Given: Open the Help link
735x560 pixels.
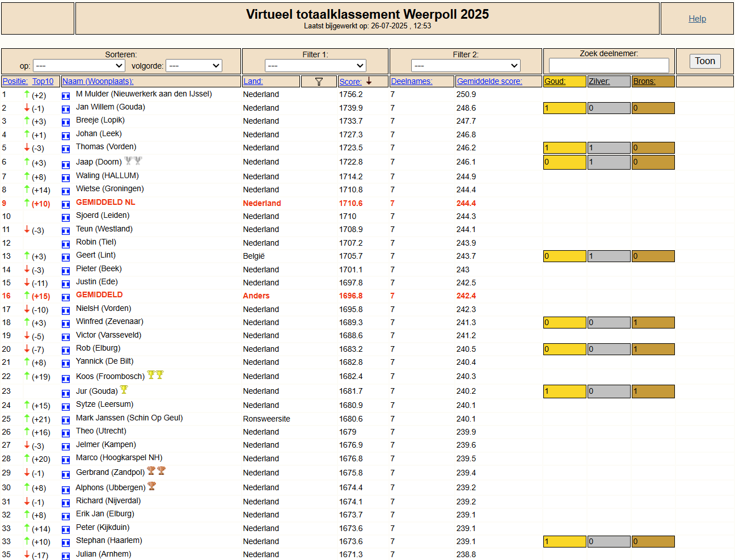Looking at the screenshot, I should (697, 19).
